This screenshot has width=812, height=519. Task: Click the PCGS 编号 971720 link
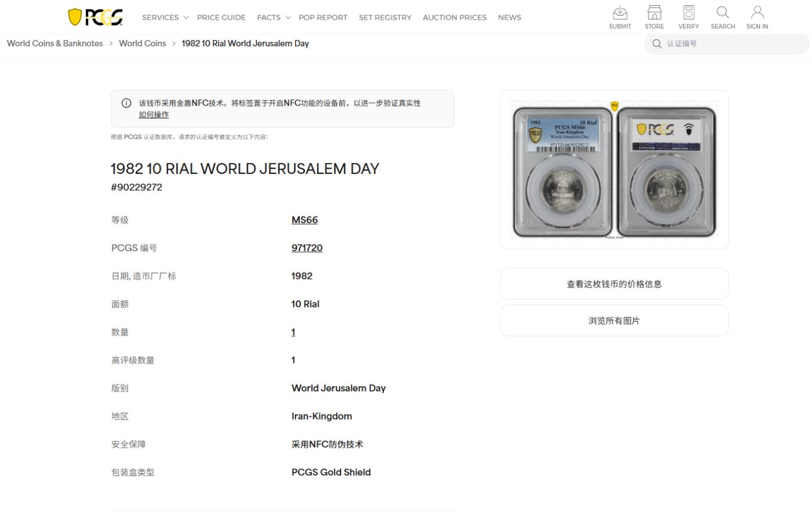point(307,248)
